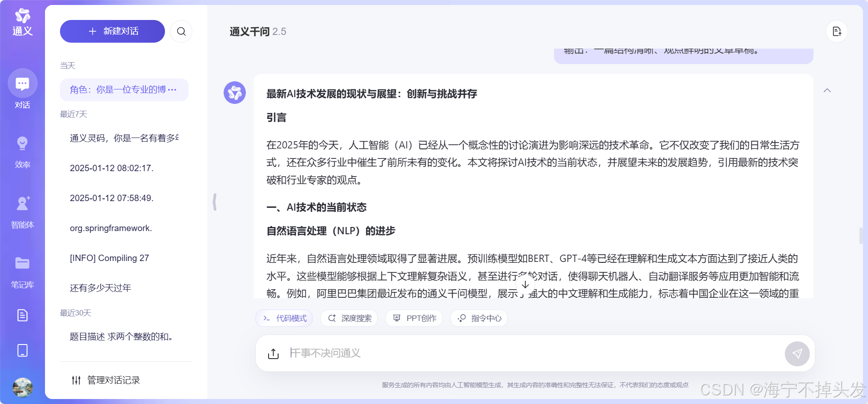Click the heading 最新AI技术发展的现状与展望
868x404 pixels.
[x=372, y=94]
